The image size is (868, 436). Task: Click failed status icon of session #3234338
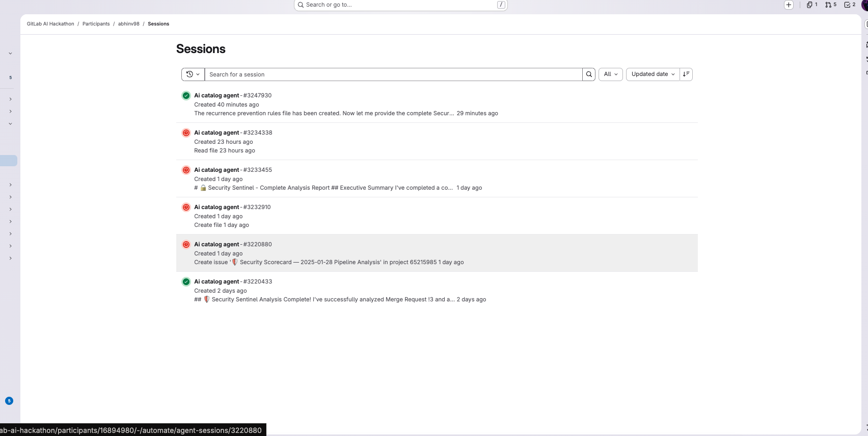pyautogui.click(x=186, y=133)
